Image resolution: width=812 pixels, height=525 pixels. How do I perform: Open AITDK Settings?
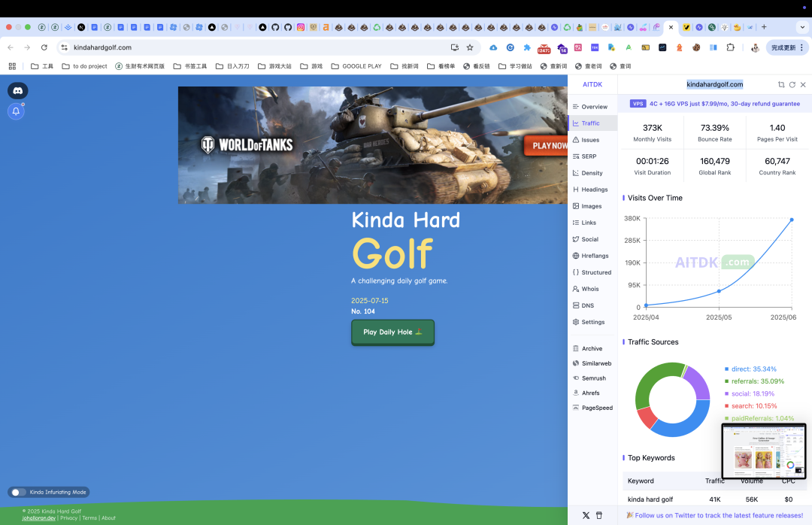pos(592,323)
